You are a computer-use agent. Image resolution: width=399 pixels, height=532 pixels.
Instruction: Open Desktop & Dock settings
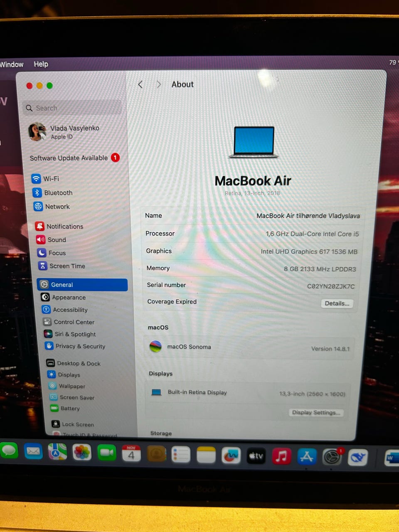pyautogui.click(x=73, y=363)
